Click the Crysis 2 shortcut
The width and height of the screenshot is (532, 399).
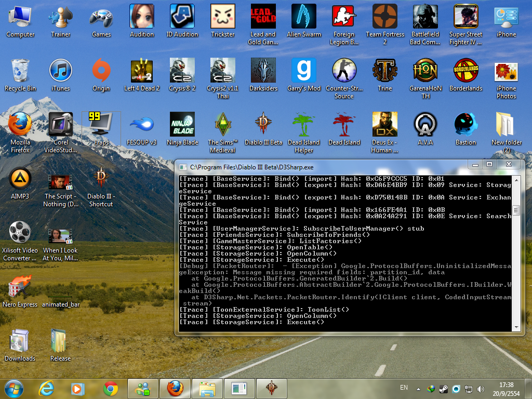182,75
